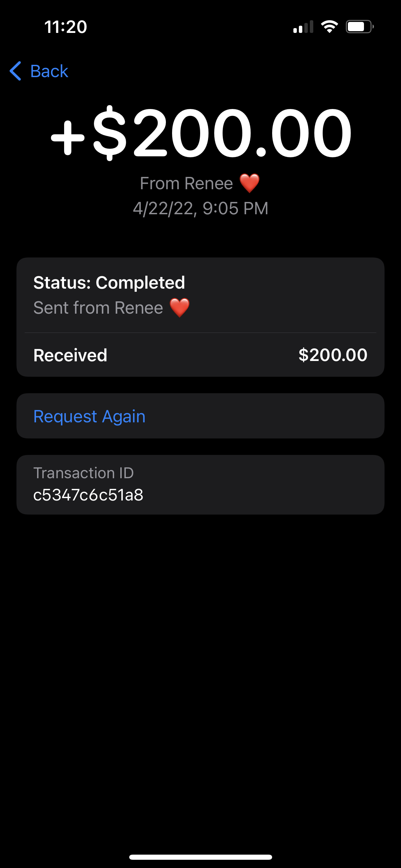Tap the From Renee sender text
Viewport: 401px width, 868px height.
tap(186, 183)
